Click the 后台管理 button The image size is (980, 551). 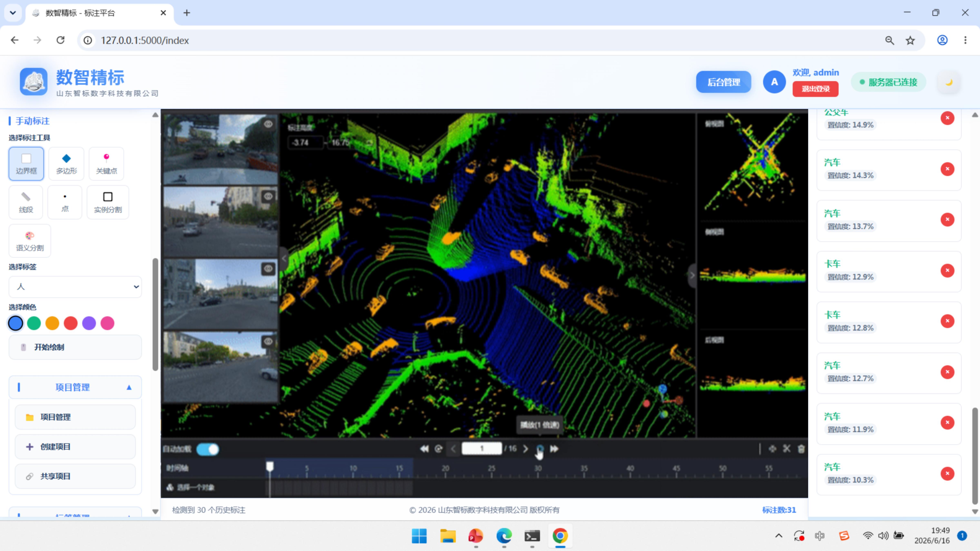tap(724, 82)
